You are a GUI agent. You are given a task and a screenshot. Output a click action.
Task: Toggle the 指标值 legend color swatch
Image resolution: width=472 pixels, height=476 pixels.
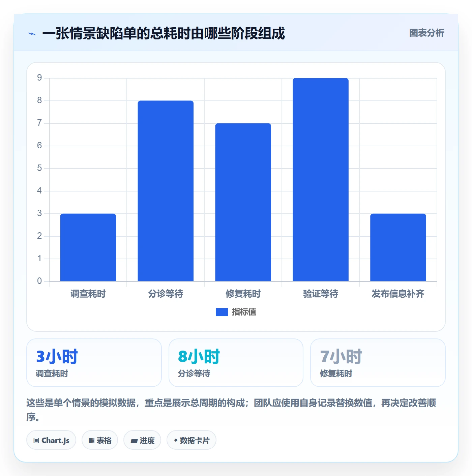coord(222,312)
